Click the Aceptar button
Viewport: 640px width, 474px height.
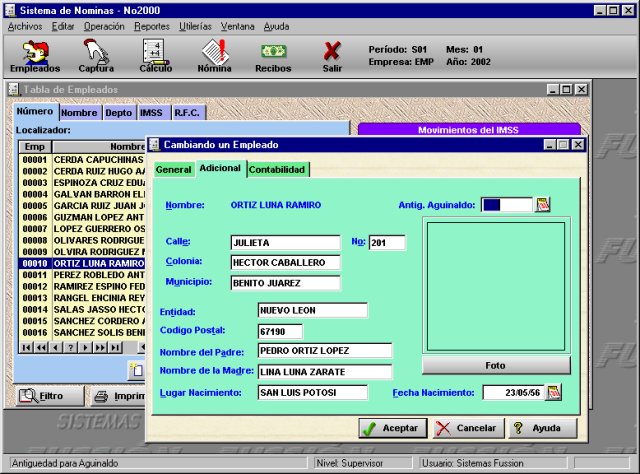[393, 428]
